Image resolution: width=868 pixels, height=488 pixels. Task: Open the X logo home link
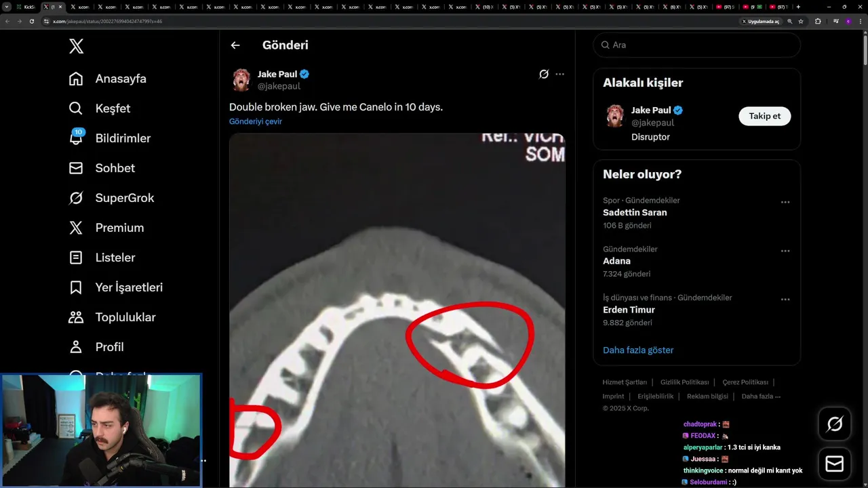(77, 46)
